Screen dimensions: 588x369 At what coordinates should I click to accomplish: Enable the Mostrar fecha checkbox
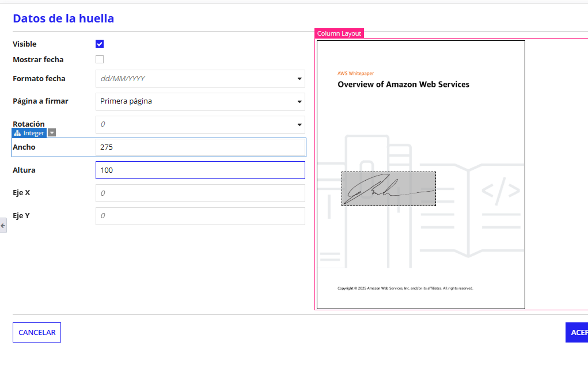coord(100,59)
